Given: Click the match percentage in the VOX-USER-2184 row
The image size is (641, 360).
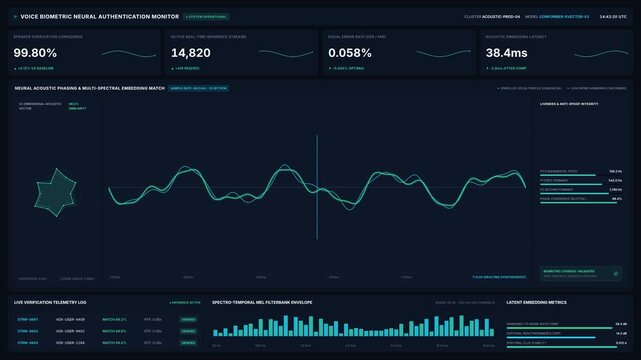Looking at the screenshot, I should point(114,343).
